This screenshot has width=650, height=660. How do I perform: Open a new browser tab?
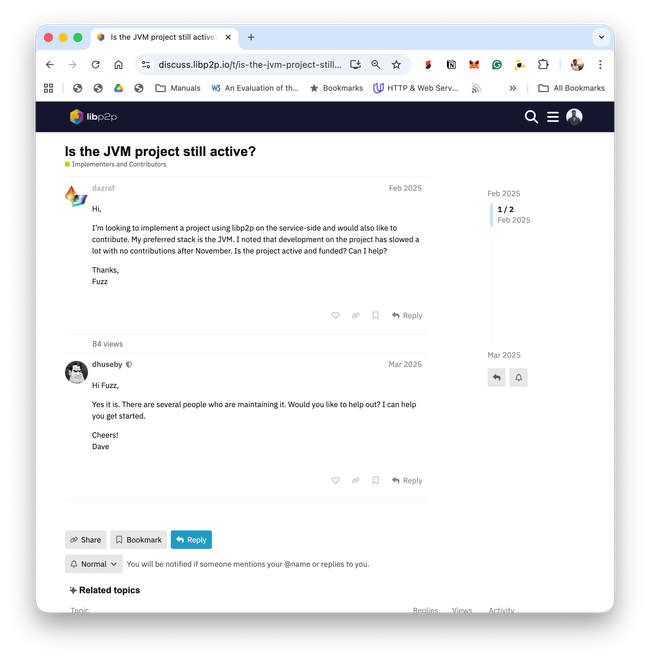[x=251, y=37]
